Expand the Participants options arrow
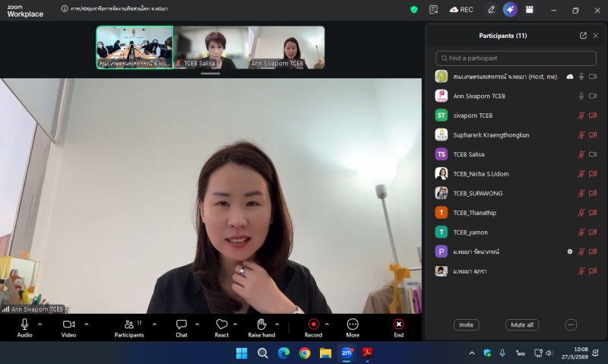 (x=154, y=324)
